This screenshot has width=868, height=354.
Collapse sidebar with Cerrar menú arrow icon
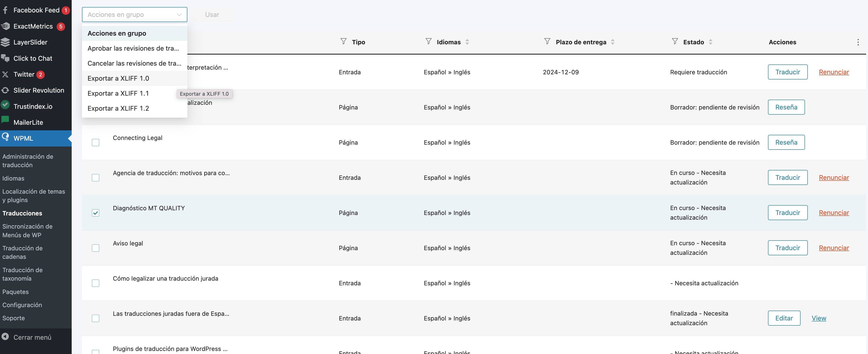[x=5, y=337]
